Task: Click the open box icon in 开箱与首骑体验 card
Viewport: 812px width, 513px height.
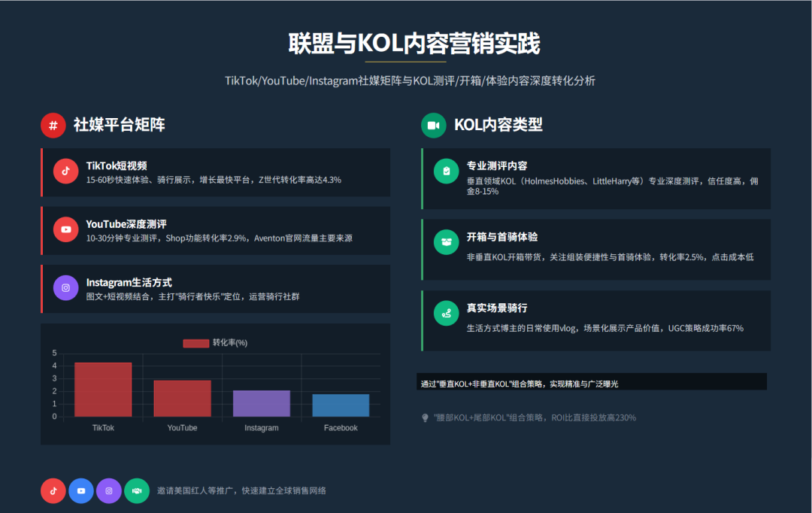Action: tap(447, 242)
